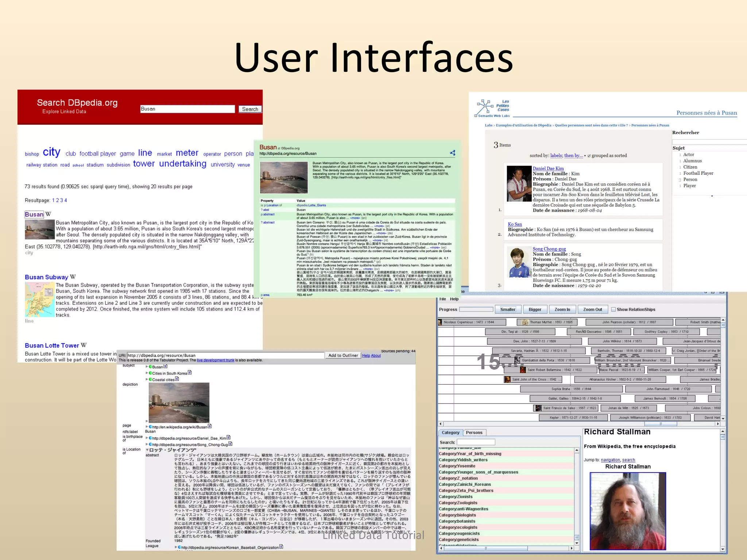
Task: Click the timeline vertical scrollbar up arrow
Action: 723,320
